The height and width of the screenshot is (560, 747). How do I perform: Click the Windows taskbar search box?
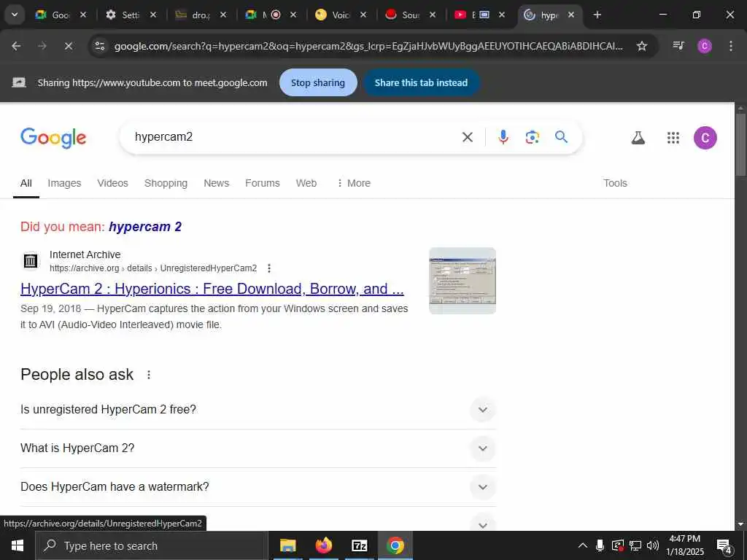coord(152,545)
